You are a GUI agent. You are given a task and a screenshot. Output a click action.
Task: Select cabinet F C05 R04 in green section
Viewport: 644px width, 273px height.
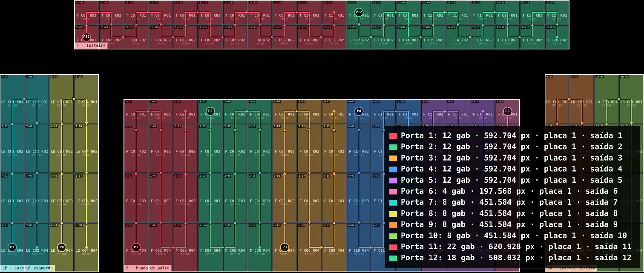click(235, 247)
